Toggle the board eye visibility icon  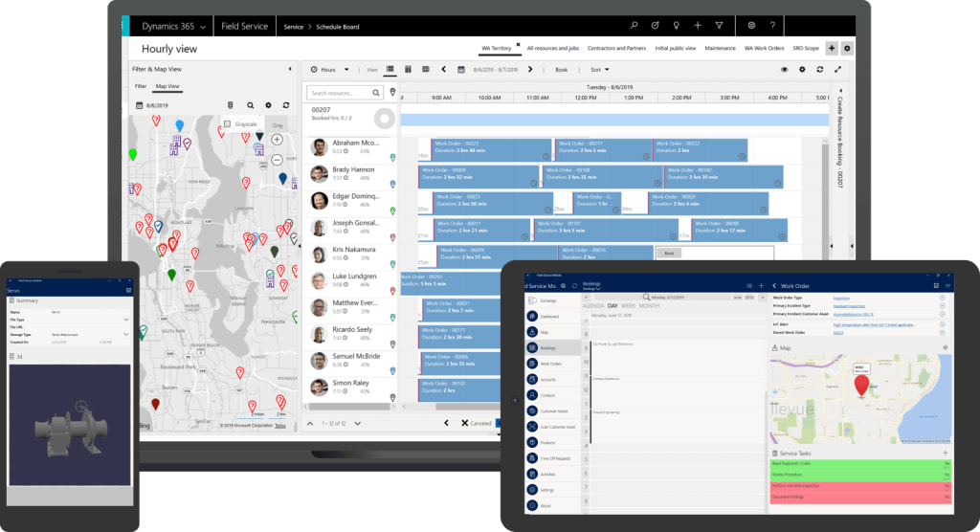pyautogui.click(x=785, y=70)
